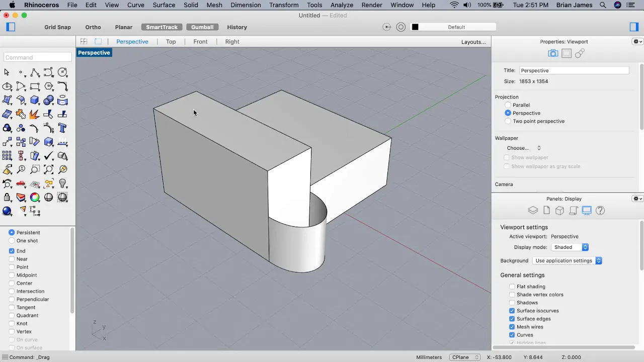
Task: Toggle the History button
Action: (x=237, y=27)
